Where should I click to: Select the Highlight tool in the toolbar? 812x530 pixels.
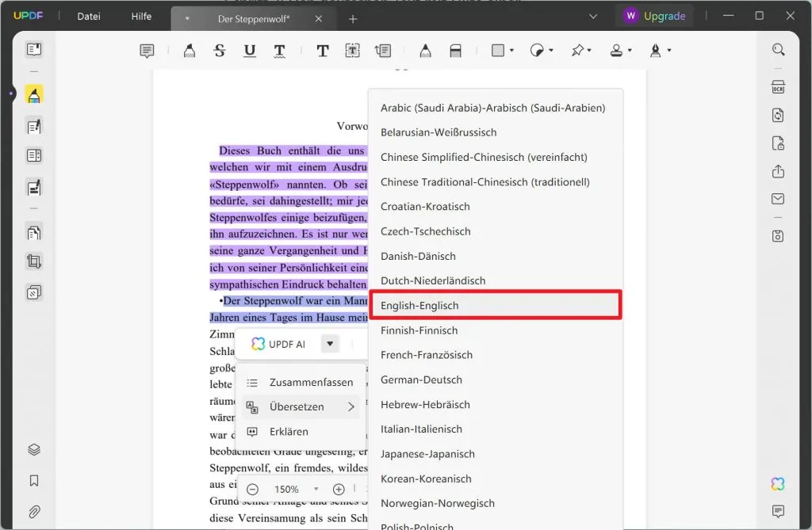188,50
